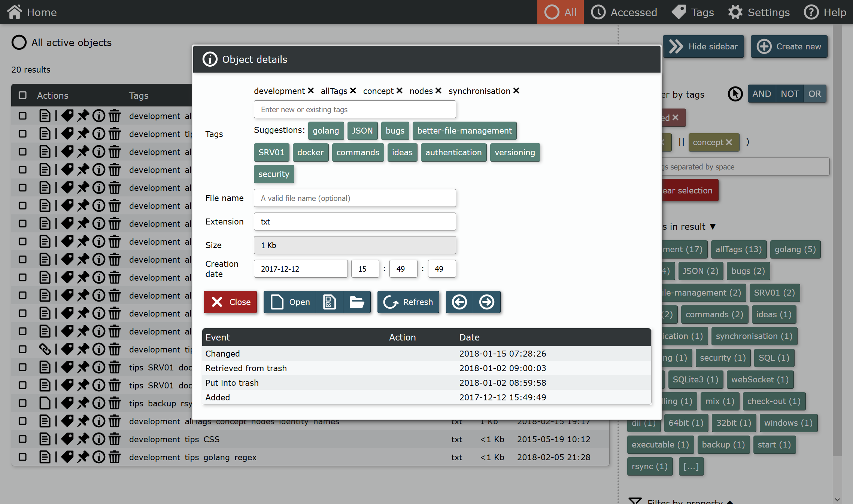The width and height of the screenshot is (853, 504).
Task: Go to next object with right arrow
Action: click(487, 302)
